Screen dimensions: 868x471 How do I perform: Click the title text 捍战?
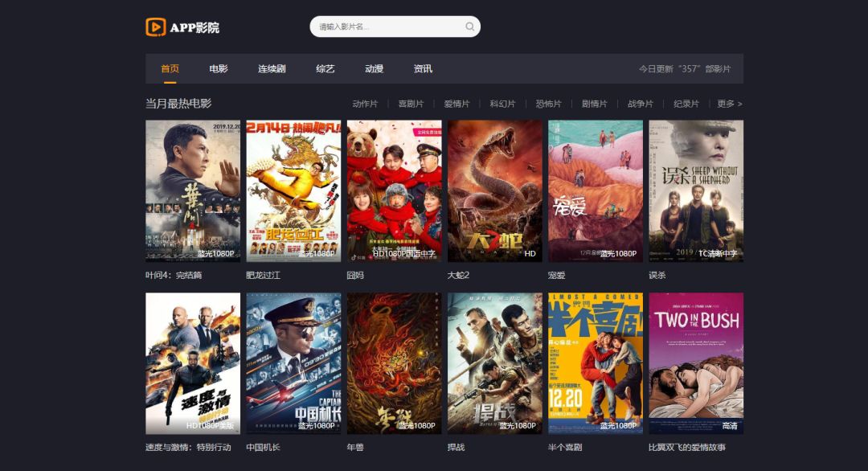pyautogui.click(x=457, y=447)
